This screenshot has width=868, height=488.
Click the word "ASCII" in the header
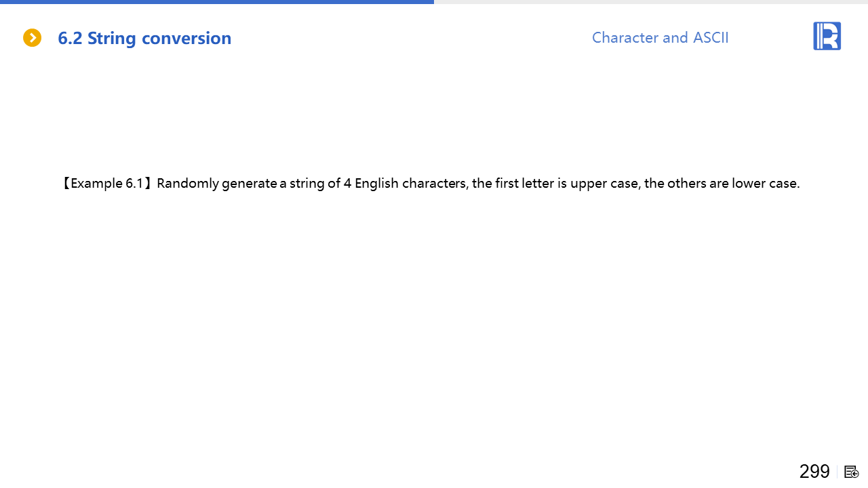[x=711, y=37]
